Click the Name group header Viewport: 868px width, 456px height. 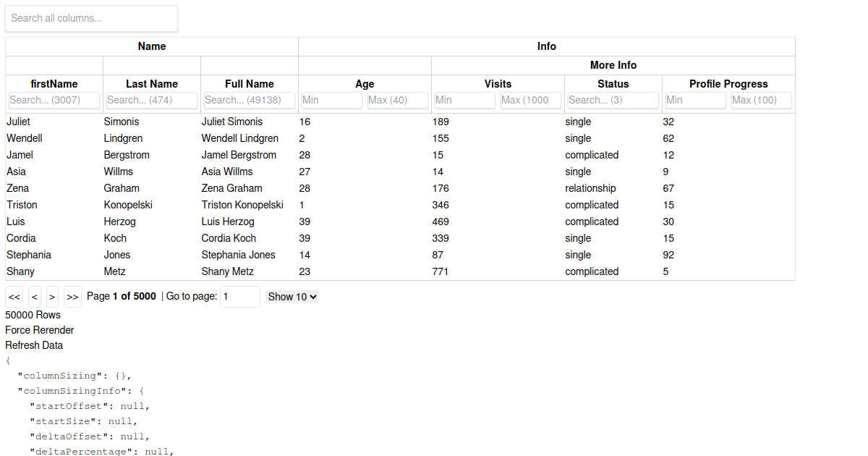click(151, 46)
